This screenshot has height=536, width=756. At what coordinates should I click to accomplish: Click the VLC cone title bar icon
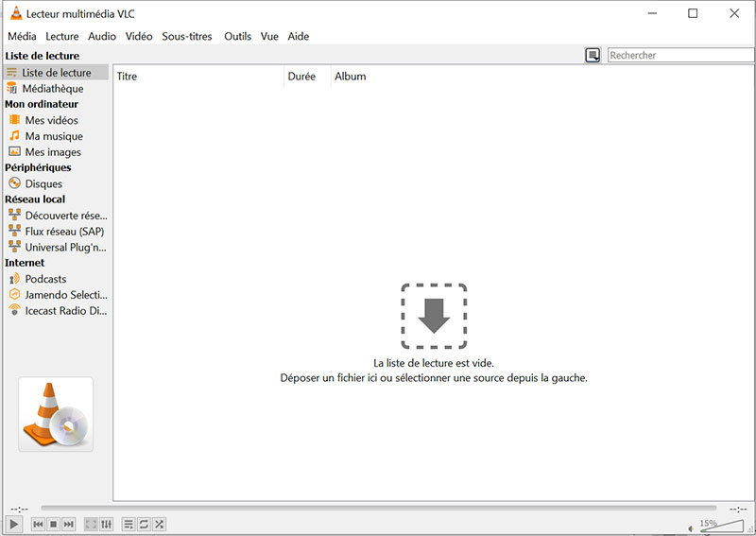coord(16,13)
